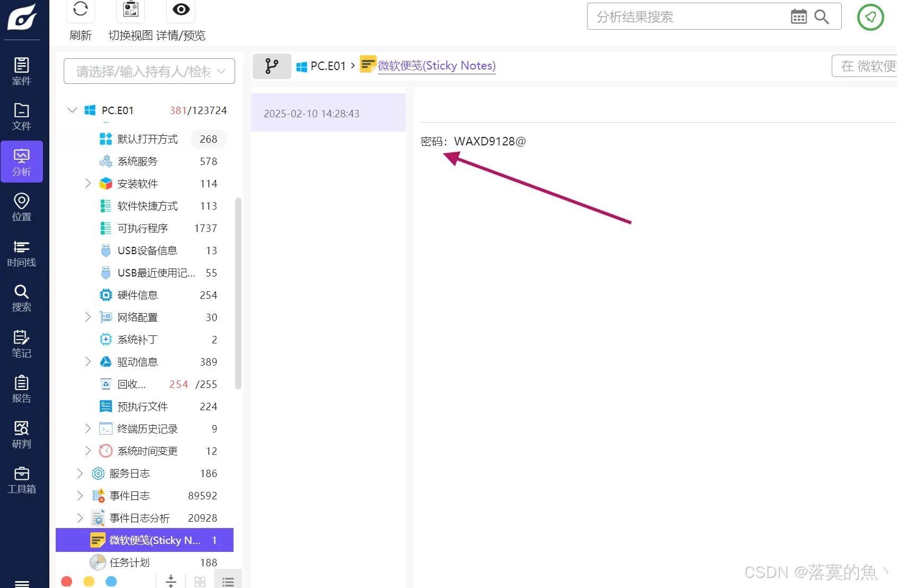Click the tree panel vertical scrollbar
The image size is (897, 588).
(x=238, y=293)
